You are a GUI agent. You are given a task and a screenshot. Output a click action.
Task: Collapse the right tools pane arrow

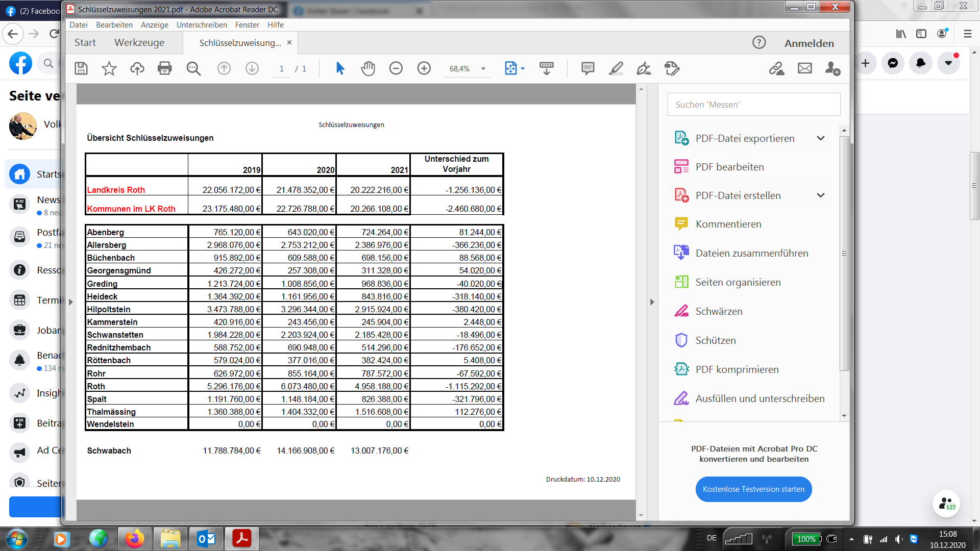click(652, 302)
